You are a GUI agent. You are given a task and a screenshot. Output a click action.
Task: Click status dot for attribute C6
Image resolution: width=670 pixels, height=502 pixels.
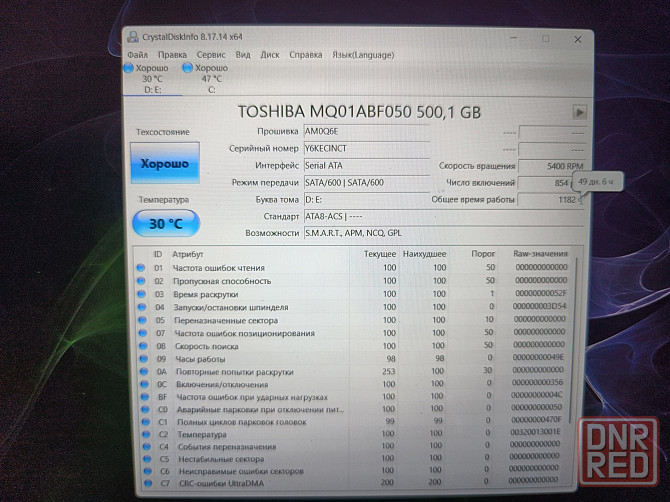click(148, 471)
